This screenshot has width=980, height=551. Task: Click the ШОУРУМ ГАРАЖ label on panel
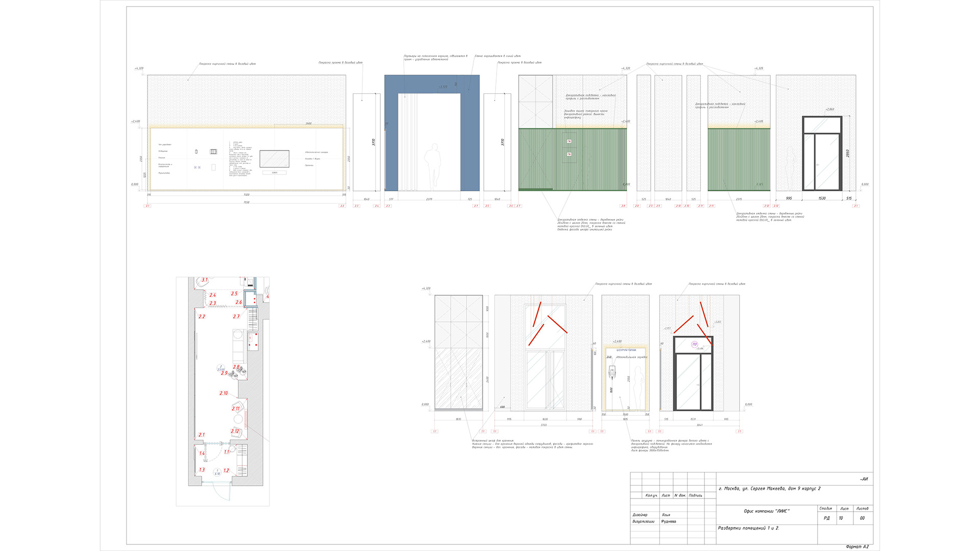(626, 350)
